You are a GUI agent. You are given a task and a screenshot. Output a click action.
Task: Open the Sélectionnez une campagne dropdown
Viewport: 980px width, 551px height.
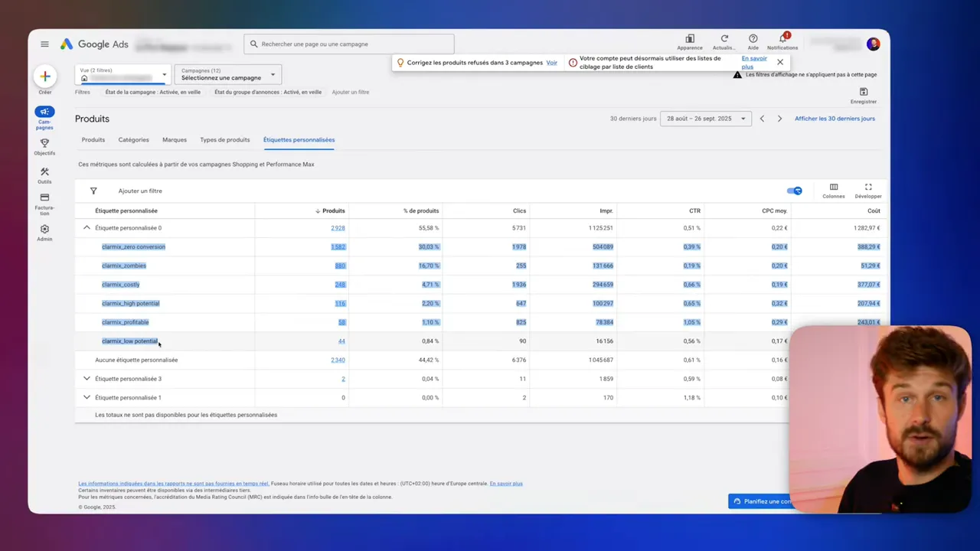point(227,77)
